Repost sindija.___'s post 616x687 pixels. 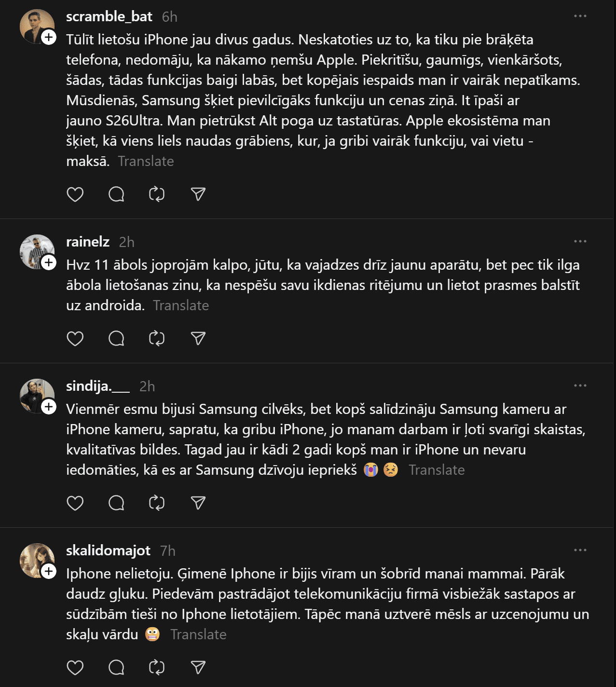pos(157,503)
